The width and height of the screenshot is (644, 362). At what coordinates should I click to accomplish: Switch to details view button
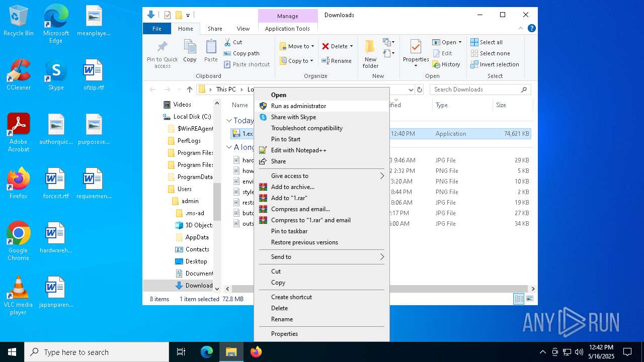point(519,299)
